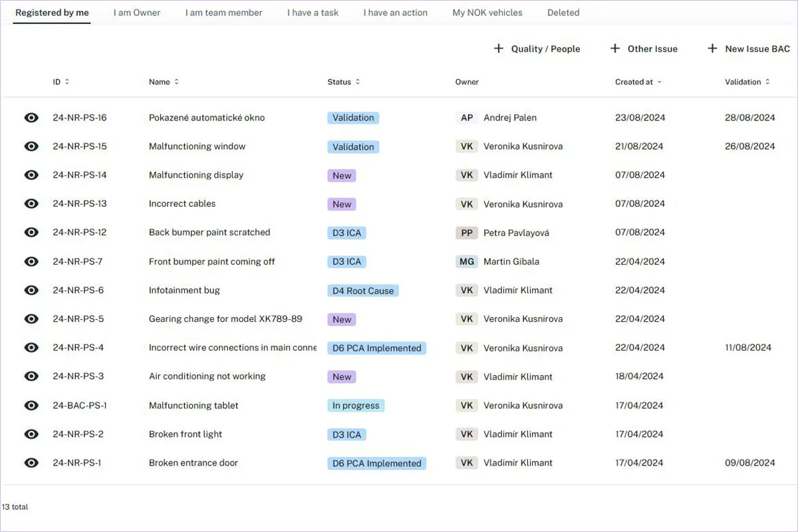Click validation date 11/08/2024

[x=748, y=347]
